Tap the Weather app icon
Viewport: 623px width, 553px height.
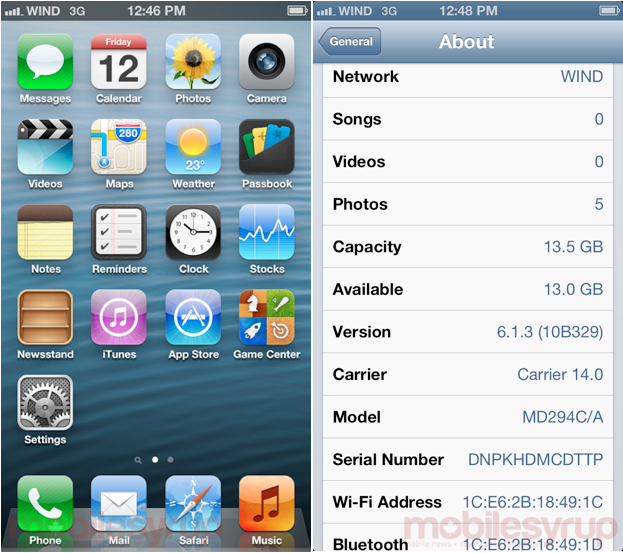click(193, 147)
